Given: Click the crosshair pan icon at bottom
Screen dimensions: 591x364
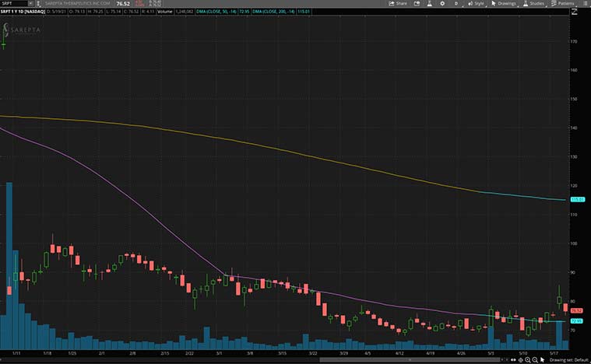Looking at the screenshot, I should point(521,360).
